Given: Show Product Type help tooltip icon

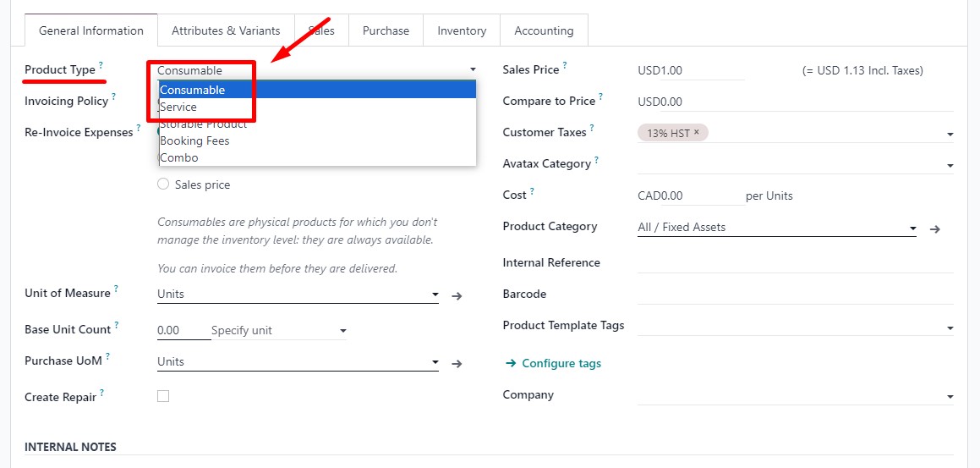Looking at the screenshot, I should tap(101, 65).
